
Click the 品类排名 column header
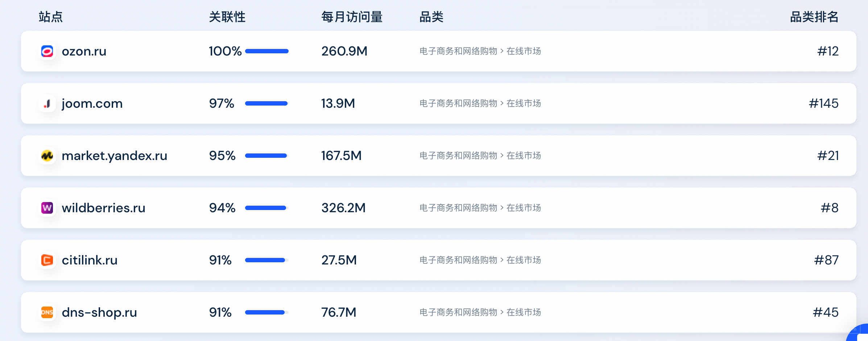pyautogui.click(x=814, y=17)
